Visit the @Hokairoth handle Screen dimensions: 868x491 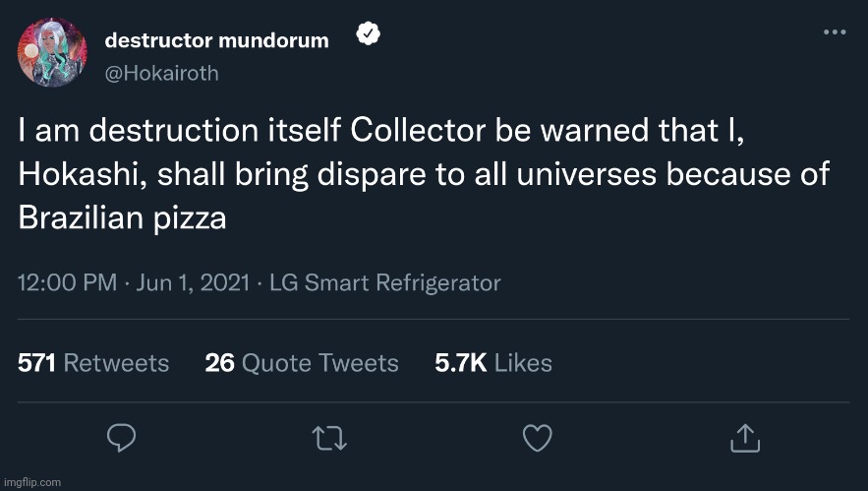(x=161, y=74)
